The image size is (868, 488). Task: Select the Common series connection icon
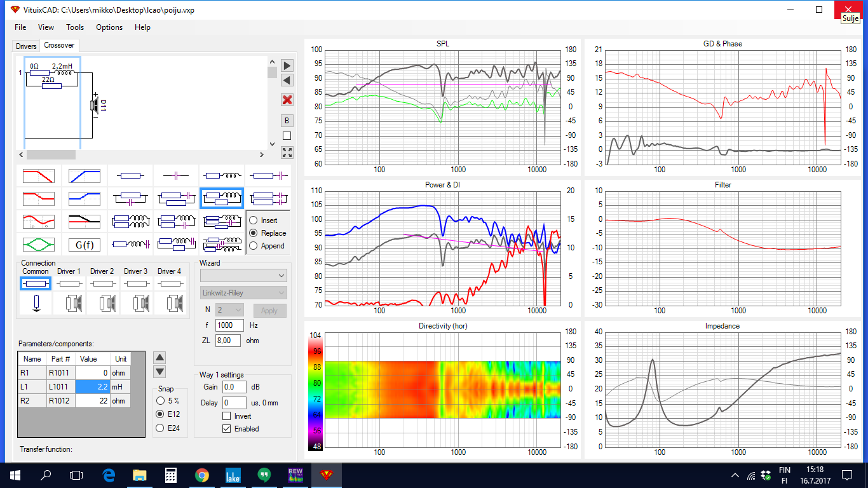[36, 283]
